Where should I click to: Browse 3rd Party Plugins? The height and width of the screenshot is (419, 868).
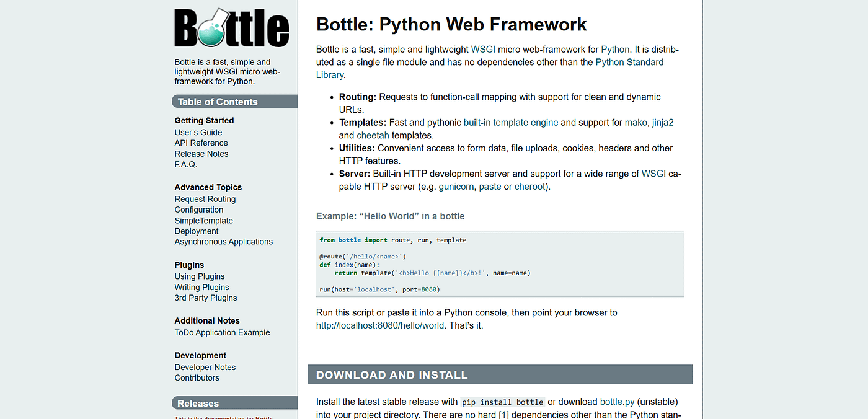coord(205,298)
